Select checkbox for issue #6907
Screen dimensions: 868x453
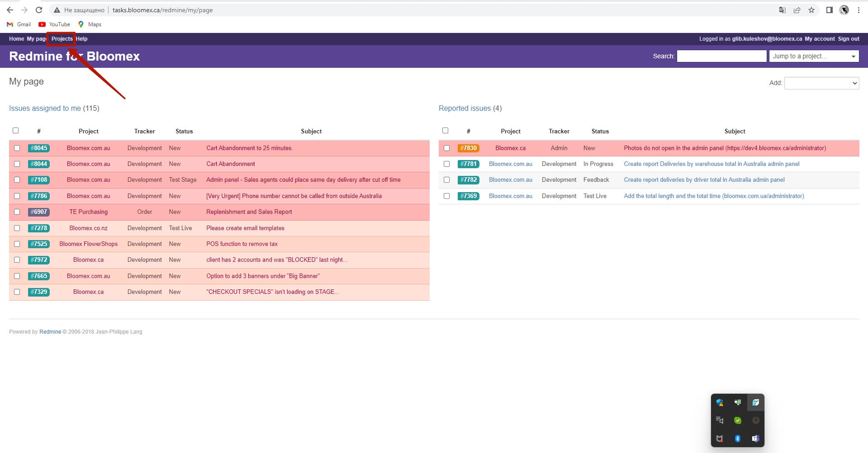coord(17,212)
